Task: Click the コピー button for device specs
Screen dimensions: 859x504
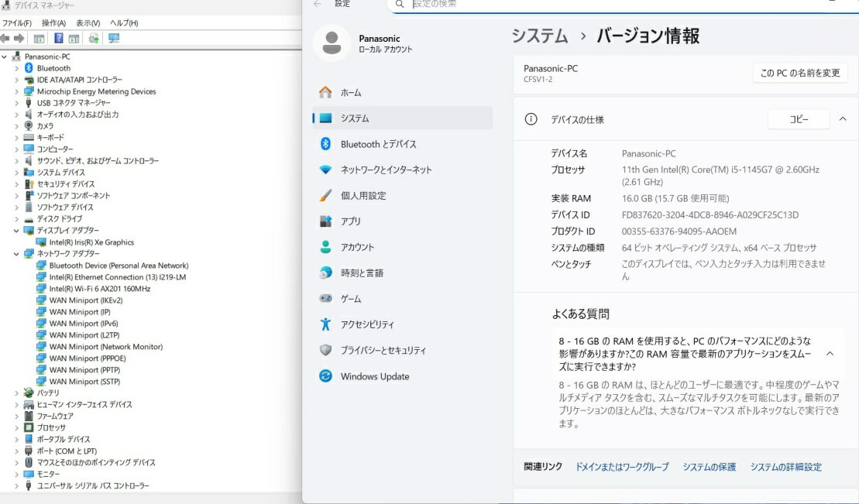Action: pyautogui.click(x=798, y=119)
